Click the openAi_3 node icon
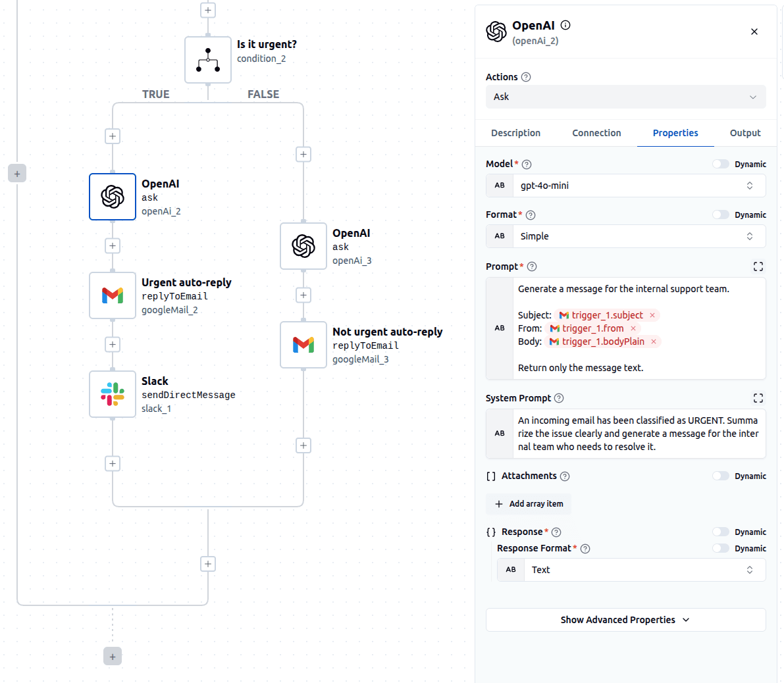Screen dimensions: 784x683 303,246
